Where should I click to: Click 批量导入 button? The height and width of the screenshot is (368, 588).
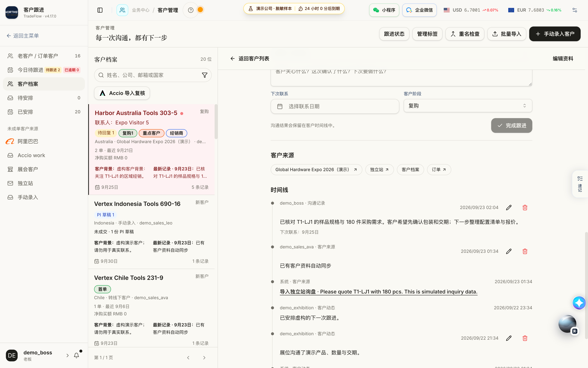click(x=507, y=34)
